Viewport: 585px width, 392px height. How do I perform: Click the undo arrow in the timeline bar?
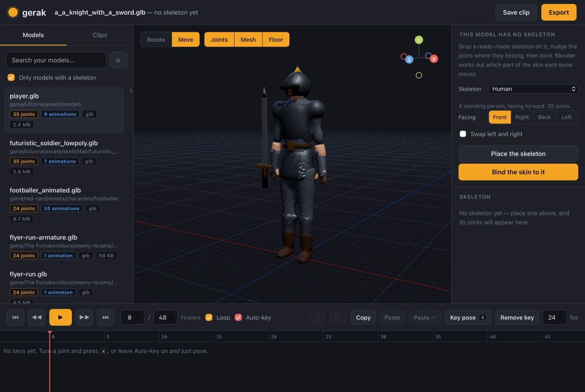[317, 317]
